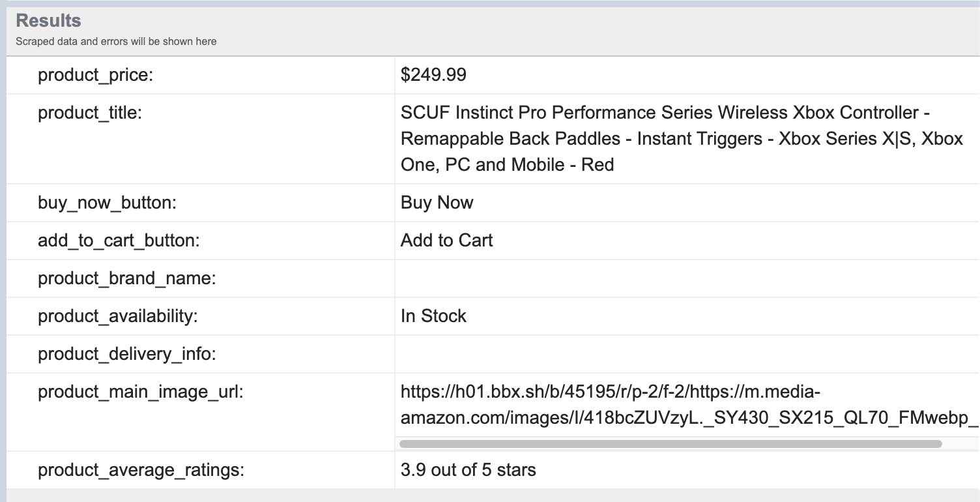980x502 pixels.
Task: Click the buy_now_button field label
Action: tap(108, 203)
